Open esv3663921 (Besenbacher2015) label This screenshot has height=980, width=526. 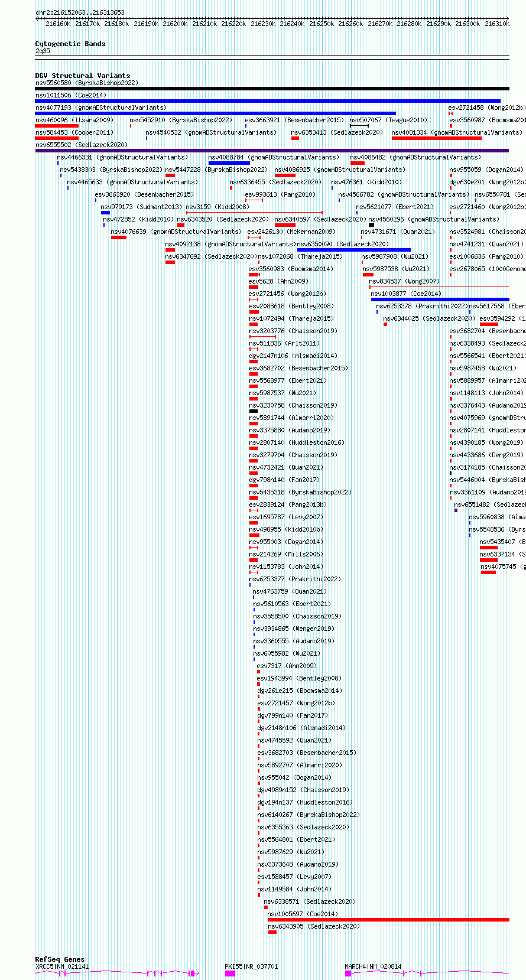294,121
